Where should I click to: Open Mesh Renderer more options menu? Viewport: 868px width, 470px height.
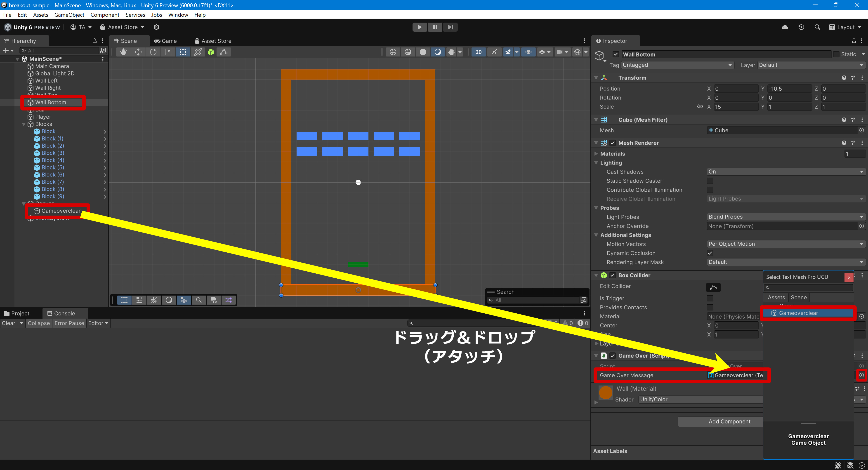(x=862, y=143)
